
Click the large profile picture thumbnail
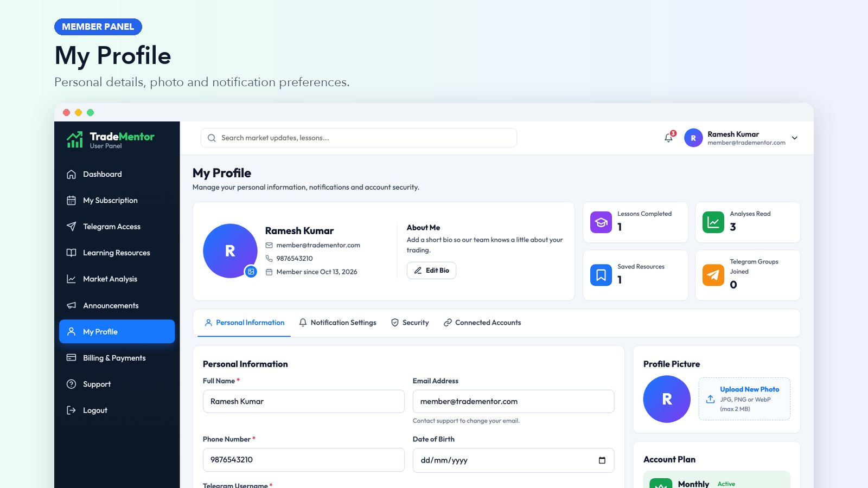pyautogui.click(x=667, y=399)
